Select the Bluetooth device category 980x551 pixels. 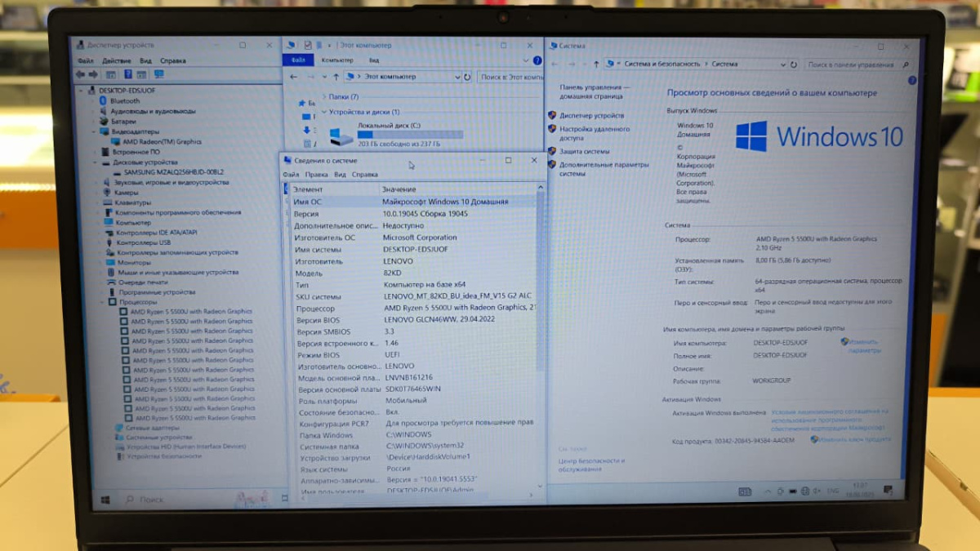point(124,100)
